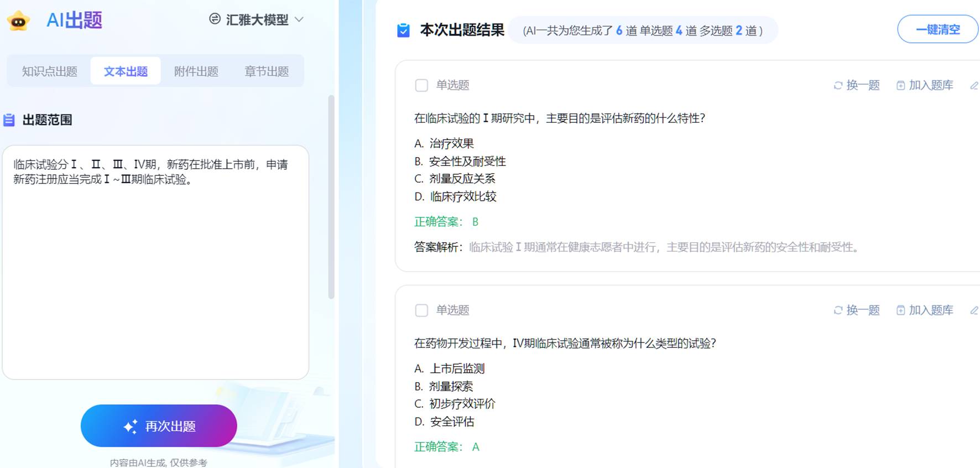
Task: Click 加入题库 on the first question
Action: click(925, 85)
